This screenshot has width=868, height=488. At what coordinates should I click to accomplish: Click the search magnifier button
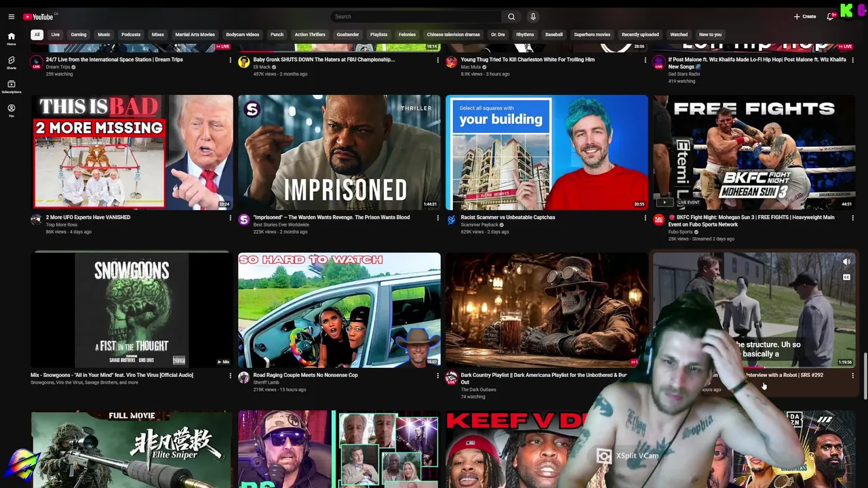tap(511, 16)
